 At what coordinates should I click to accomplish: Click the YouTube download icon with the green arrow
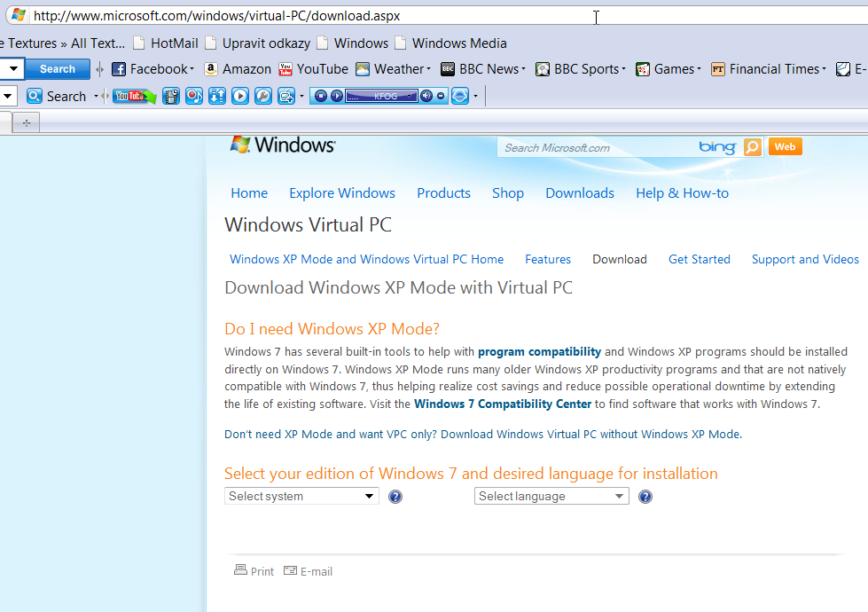coord(135,97)
